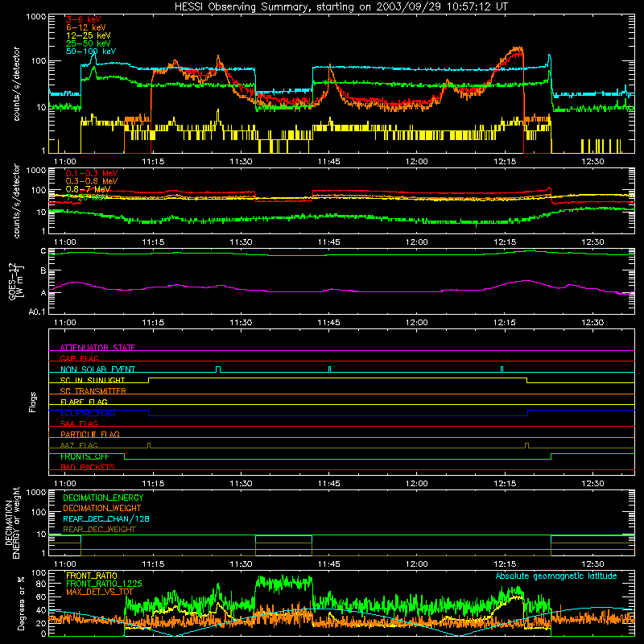This screenshot has height=644, width=644.
Task: Click the DECIMATION_WEIGHT legend label
Action: pos(102,508)
